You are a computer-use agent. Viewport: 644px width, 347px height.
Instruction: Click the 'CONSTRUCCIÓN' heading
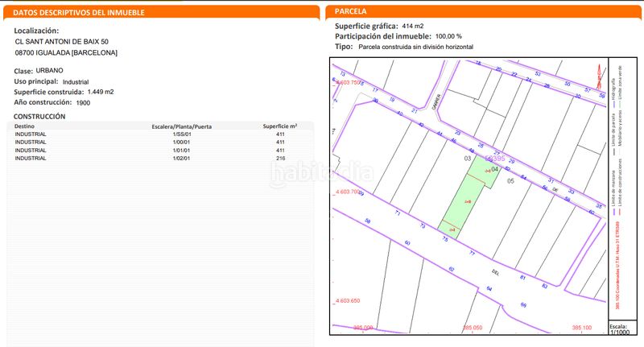pos(39,117)
